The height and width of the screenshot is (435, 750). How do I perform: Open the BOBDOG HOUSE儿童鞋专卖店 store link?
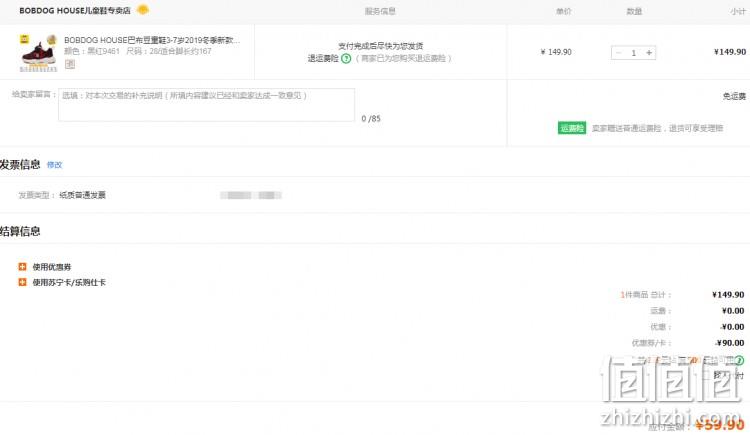(x=75, y=11)
